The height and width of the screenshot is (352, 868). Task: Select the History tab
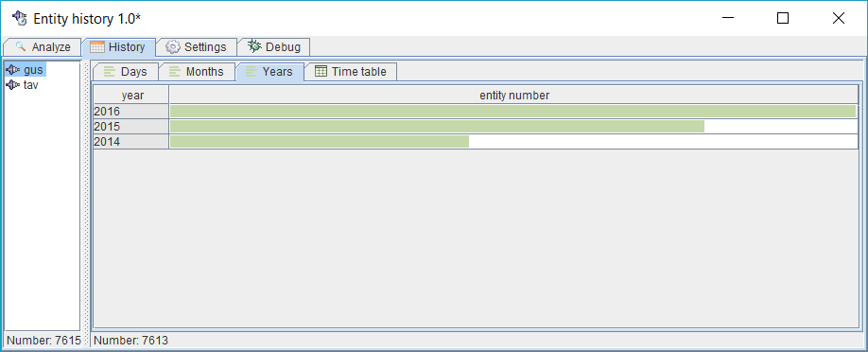(x=118, y=47)
